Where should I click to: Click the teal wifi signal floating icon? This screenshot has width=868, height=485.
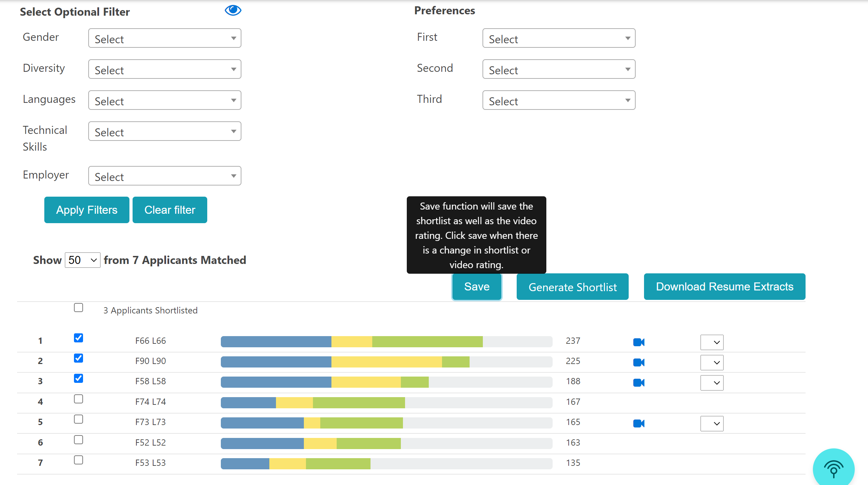(x=833, y=469)
